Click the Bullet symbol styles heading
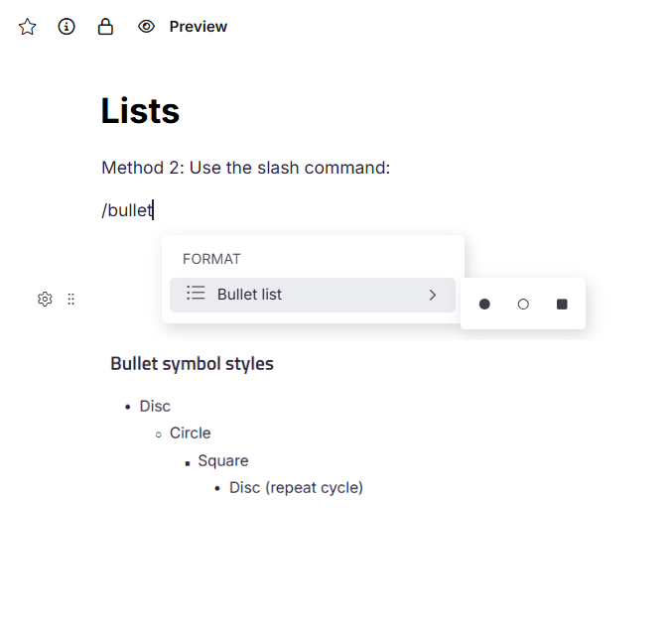Screen dimensions: 672x618 click(192, 363)
